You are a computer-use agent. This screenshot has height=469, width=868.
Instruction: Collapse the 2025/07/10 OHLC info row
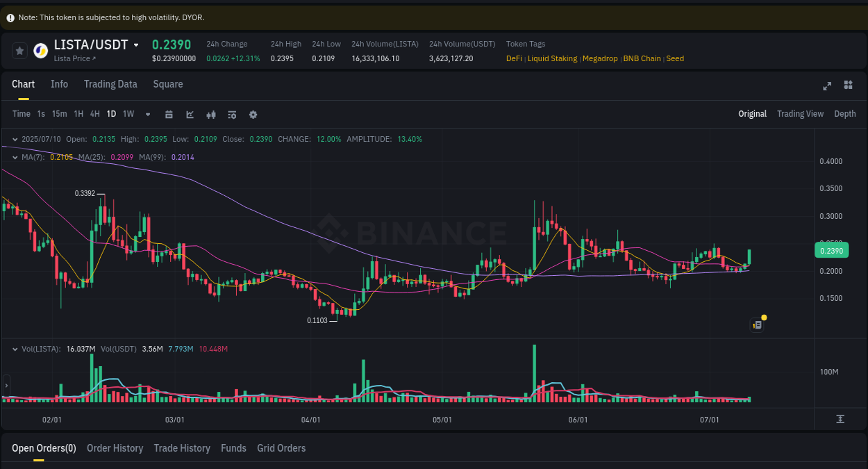click(x=15, y=139)
